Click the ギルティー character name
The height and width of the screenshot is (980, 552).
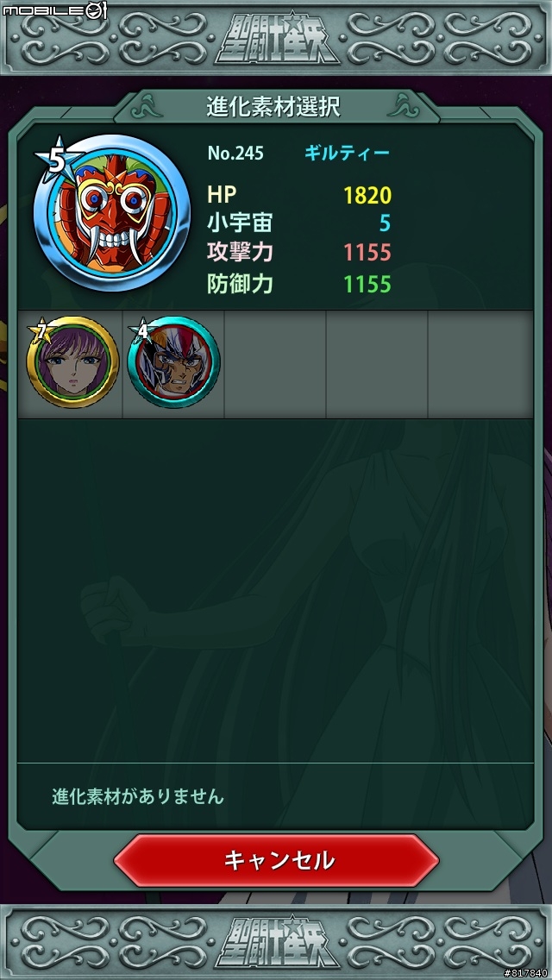point(347,154)
